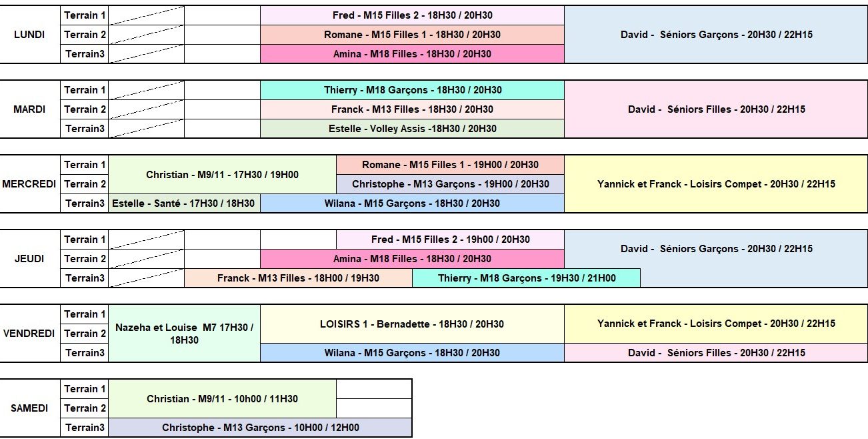Click Terrain 1 in the MARDI row
The image size is (868, 439).
click(x=85, y=90)
